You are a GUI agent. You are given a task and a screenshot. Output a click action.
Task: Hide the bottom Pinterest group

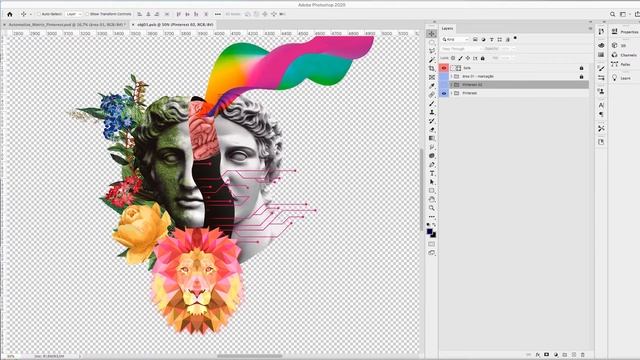[444, 93]
